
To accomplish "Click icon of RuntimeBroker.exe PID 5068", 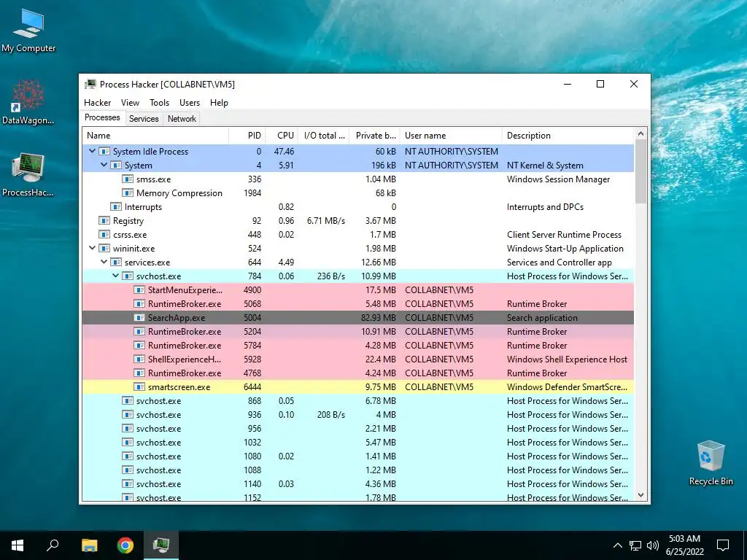I will (139, 304).
